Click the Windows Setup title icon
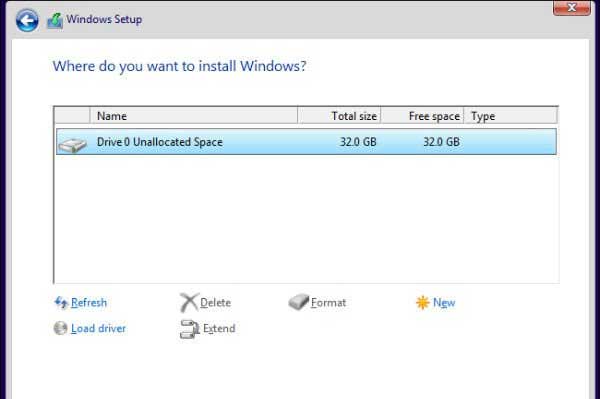Image resolution: width=600 pixels, height=399 pixels. 55,21
